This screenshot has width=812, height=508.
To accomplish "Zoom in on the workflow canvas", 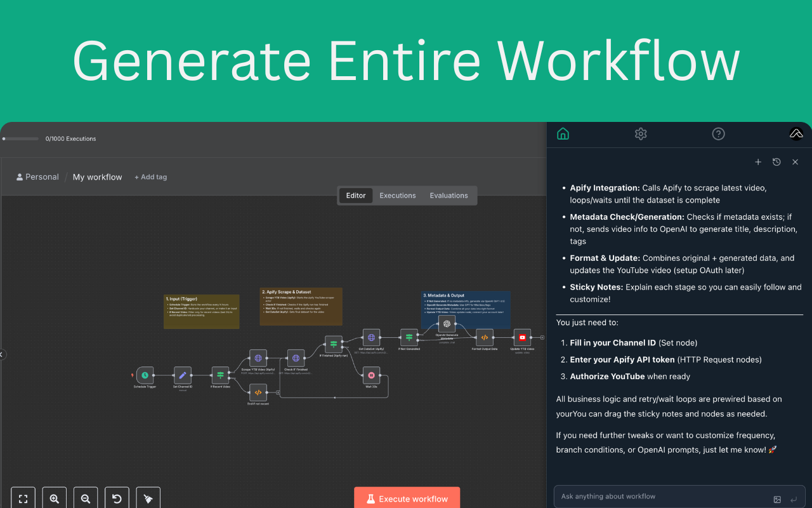I will [55, 499].
